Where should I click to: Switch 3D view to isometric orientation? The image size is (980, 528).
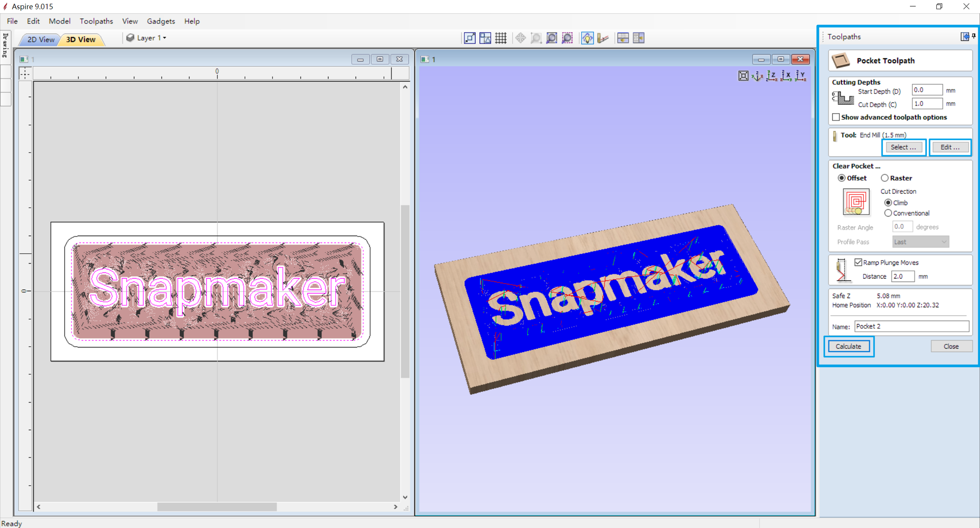point(758,76)
